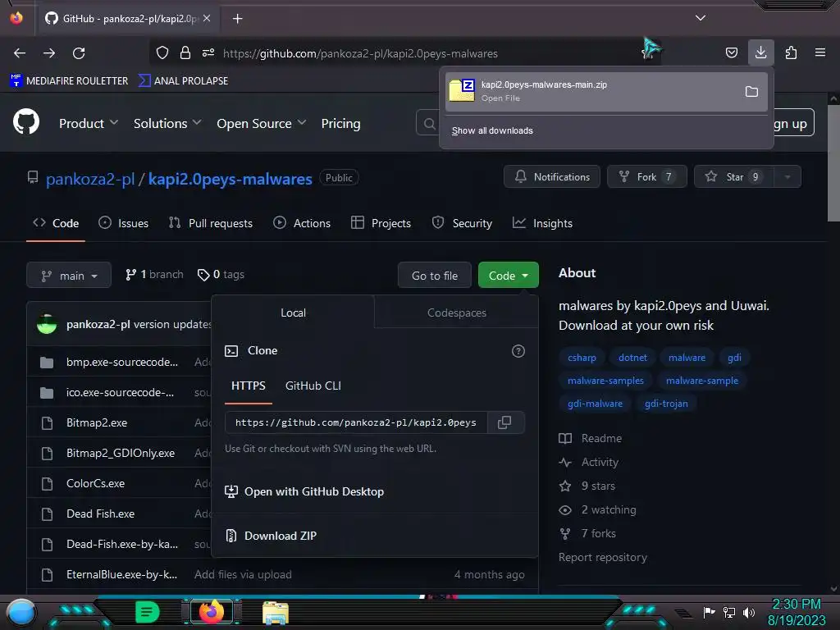Open the Firefox hamburger menu
The width and height of the screenshot is (840, 630).
pos(820,52)
